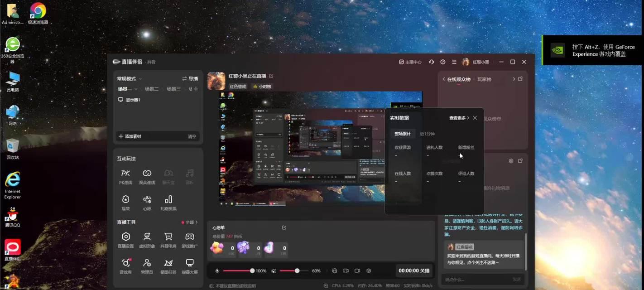
Task: Click 添加素材 to add source
Action: [130, 136]
